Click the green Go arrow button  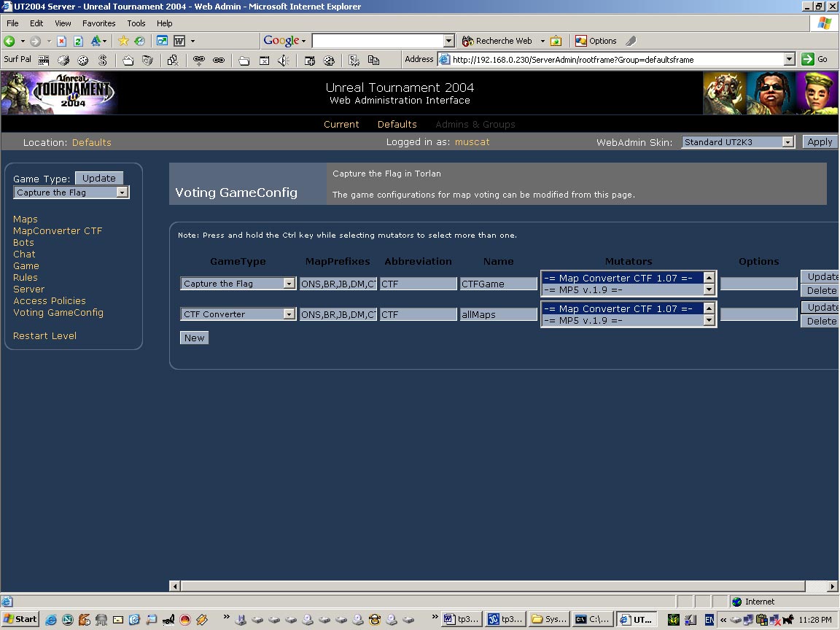pyautogui.click(x=814, y=60)
